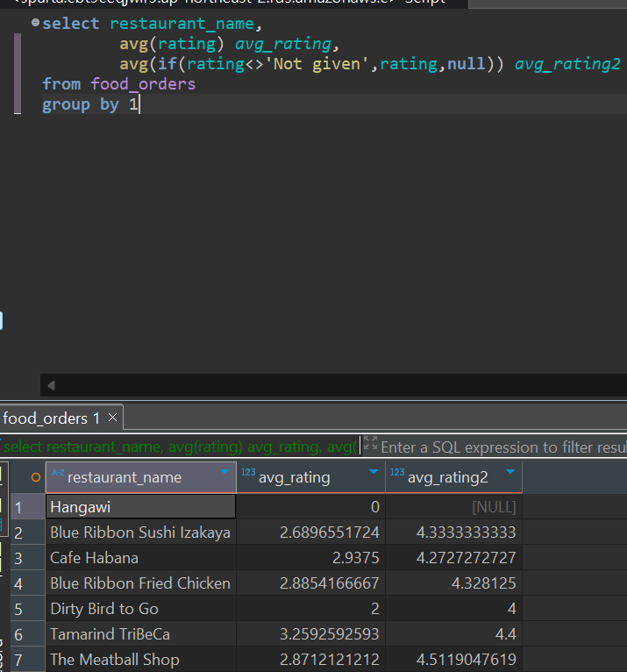This screenshot has width=627, height=672.
Task: Click food_orders table name in the query
Action: click(143, 84)
